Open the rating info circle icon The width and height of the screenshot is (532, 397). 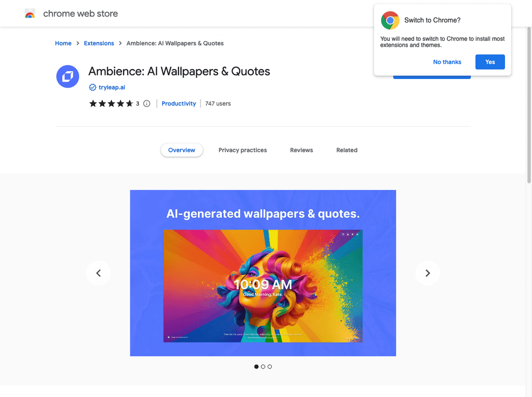pyautogui.click(x=147, y=103)
